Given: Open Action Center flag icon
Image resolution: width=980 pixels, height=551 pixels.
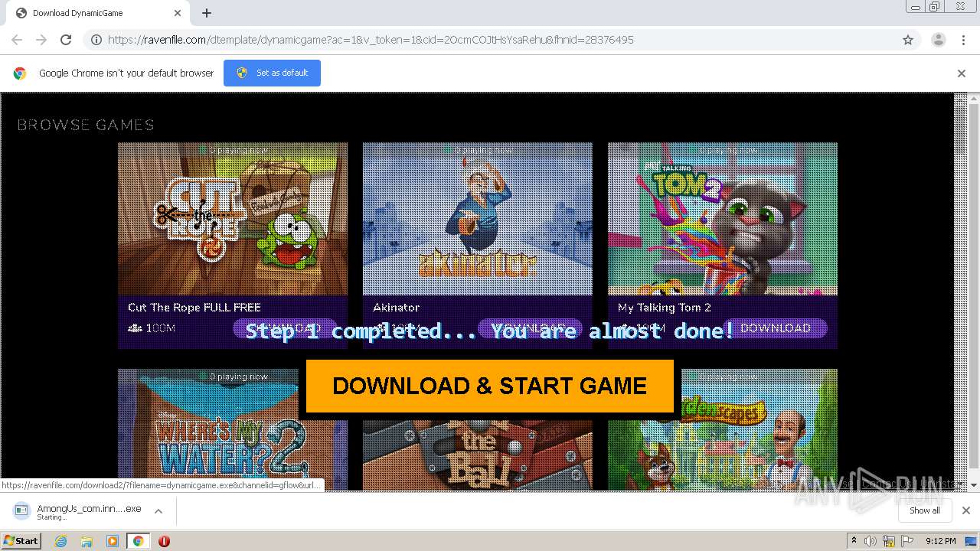Looking at the screenshot, I should 907,541.
